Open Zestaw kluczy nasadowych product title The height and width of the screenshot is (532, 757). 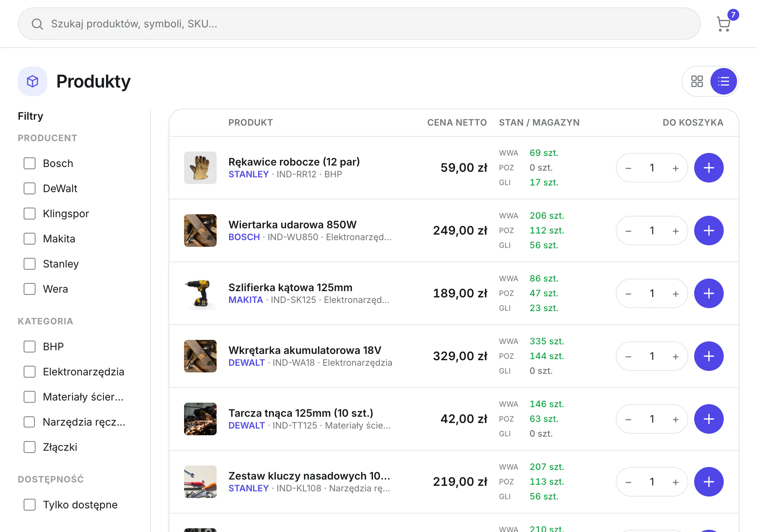309,475
